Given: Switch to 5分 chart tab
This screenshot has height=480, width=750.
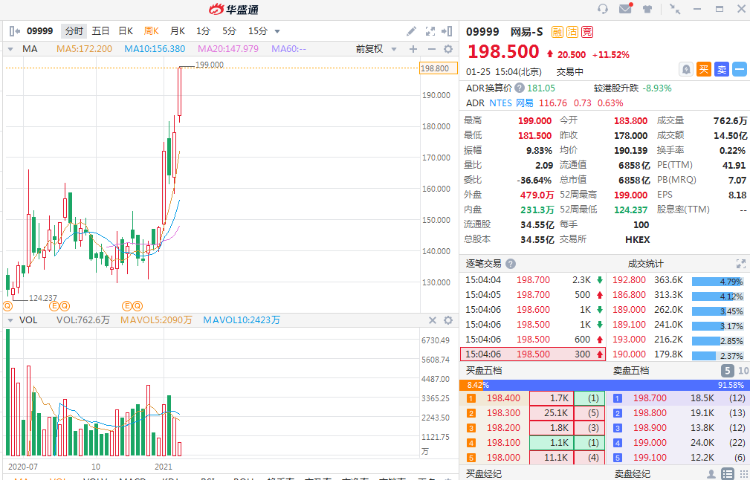Looking at the screenshot, I should click(x=229, y=31).
